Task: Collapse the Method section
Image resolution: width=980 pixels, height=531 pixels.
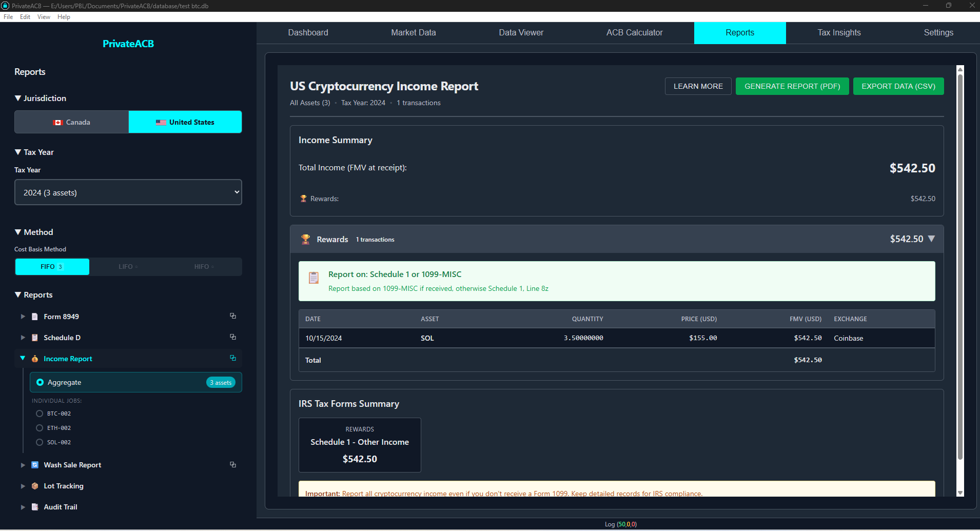Action: click(x=18, y=232)
